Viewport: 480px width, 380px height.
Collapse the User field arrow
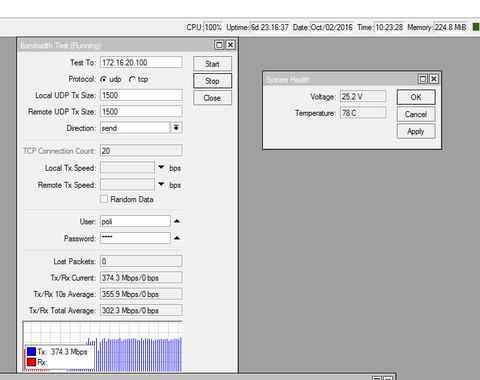click(x=177, y=221)
